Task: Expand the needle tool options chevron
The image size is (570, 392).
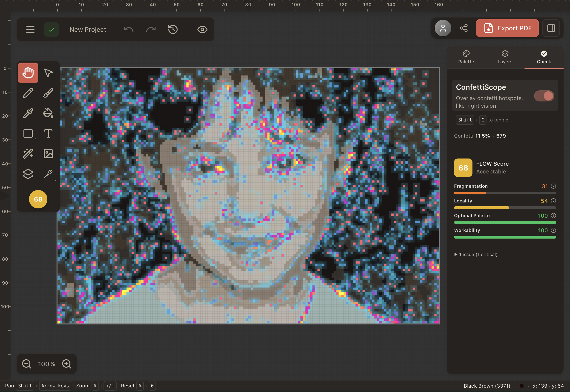Action: (x=56, y=180)
